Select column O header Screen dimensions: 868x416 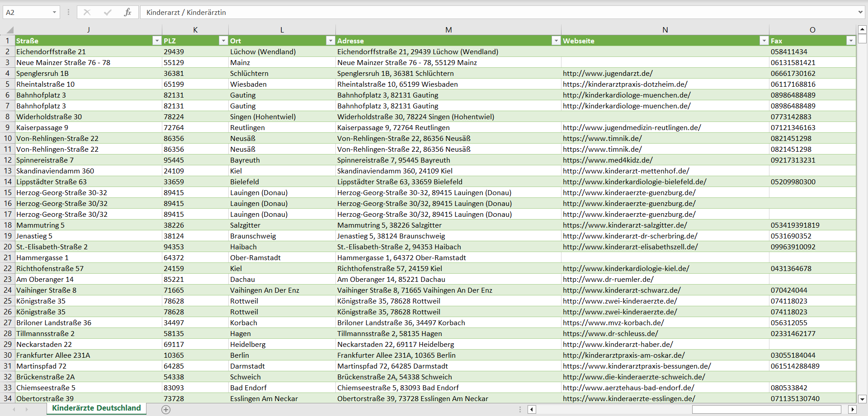tap(812, 30)
